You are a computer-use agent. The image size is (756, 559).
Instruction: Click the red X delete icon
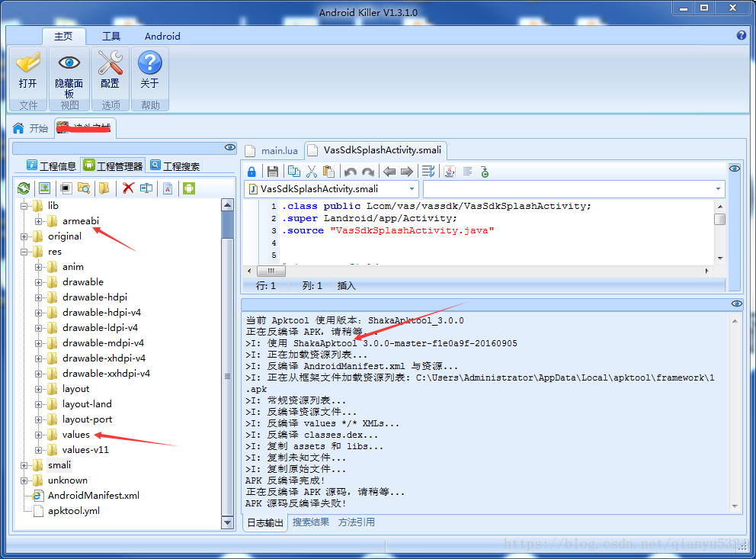[x=128, y=188]
